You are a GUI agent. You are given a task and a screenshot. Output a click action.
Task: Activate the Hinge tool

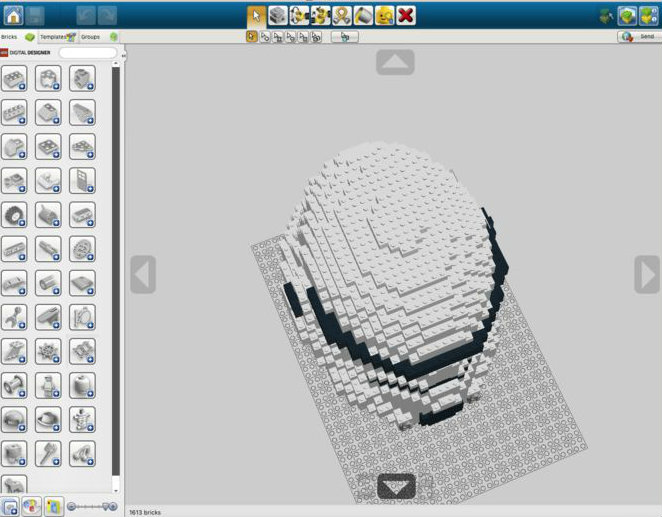(299, 16)
